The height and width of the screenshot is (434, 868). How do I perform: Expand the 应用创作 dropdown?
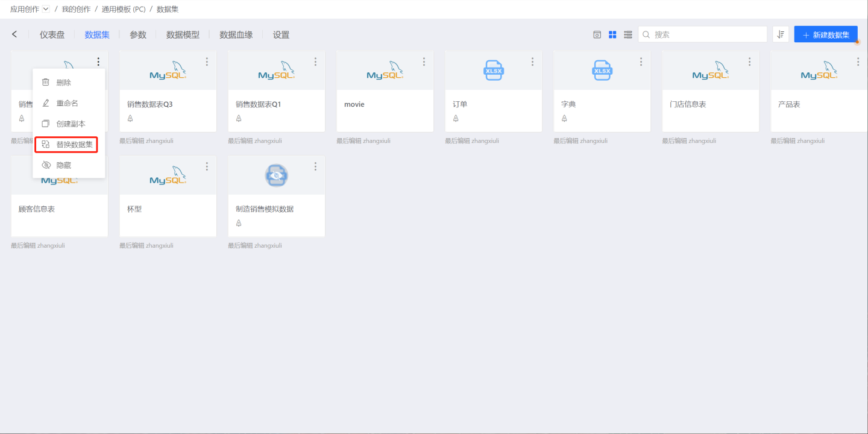(x=46, y=9)
